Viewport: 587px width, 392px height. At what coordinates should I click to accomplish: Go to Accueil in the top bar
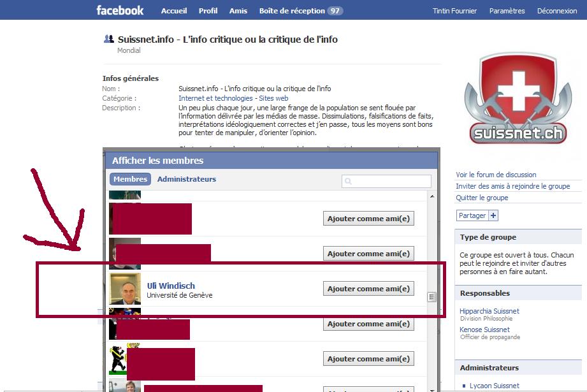(174, 11)
